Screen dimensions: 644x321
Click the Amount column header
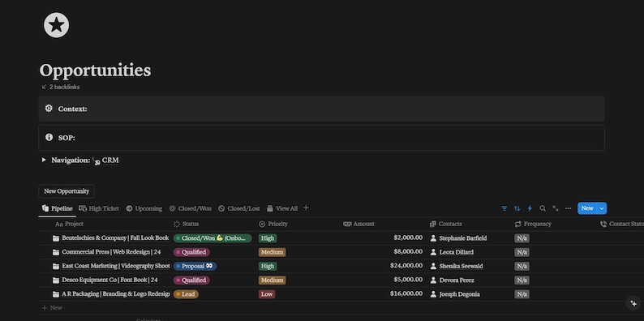(x=358, y=224)
